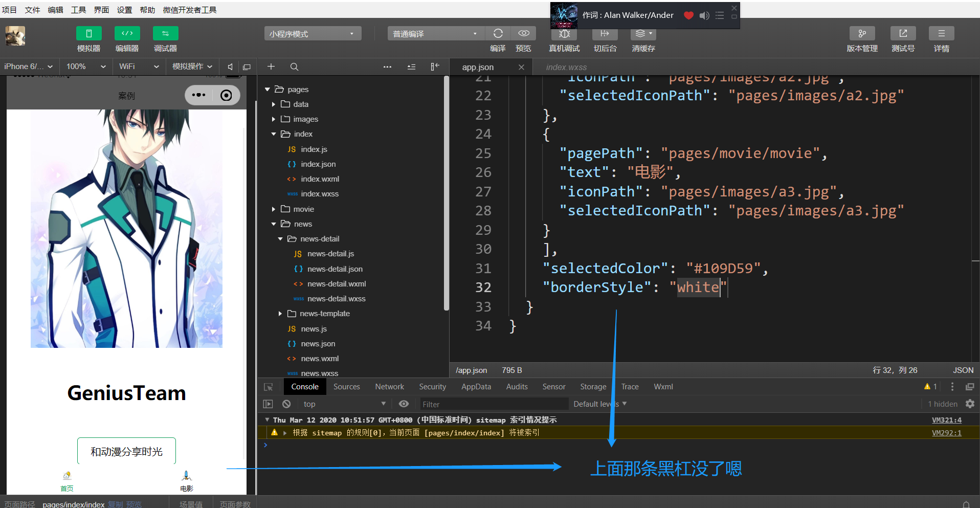This screenshot has width=980, height=508.
Task: Expand the news-template folder
Action: pos(280,314)
